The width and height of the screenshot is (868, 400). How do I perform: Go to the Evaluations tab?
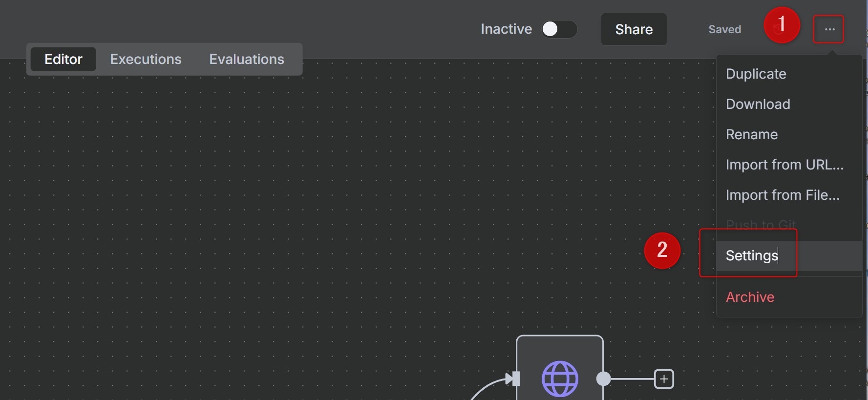[x=247, y=59]
